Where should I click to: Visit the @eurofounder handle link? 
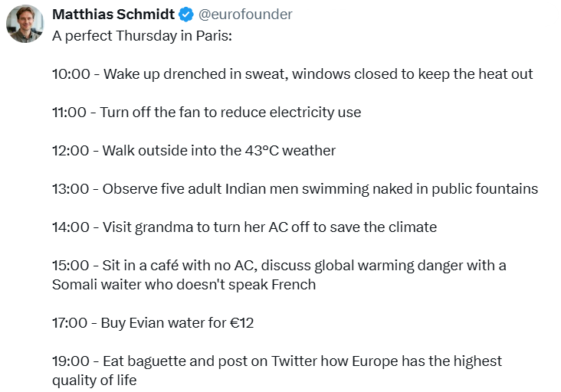click(245, 15)
